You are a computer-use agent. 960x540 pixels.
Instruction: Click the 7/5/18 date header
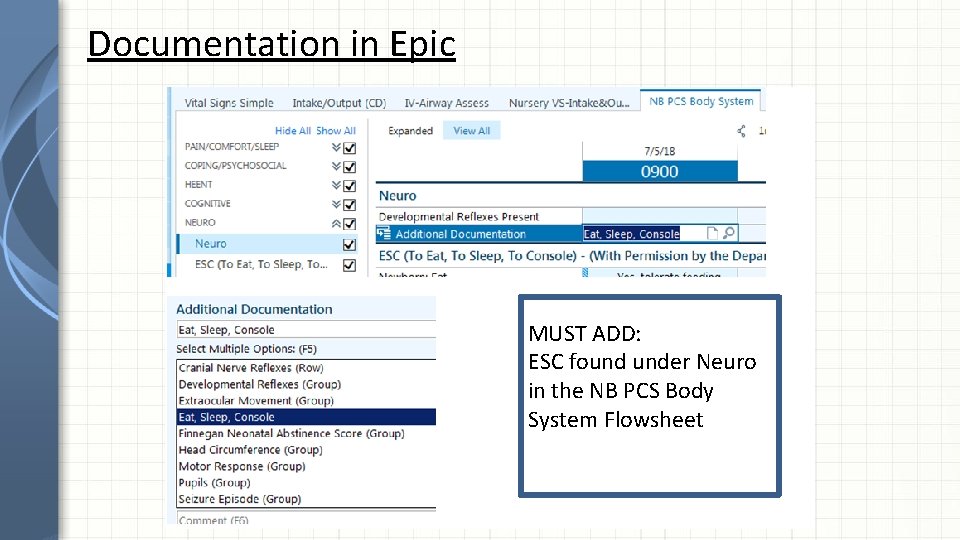(x=660, y=151)
